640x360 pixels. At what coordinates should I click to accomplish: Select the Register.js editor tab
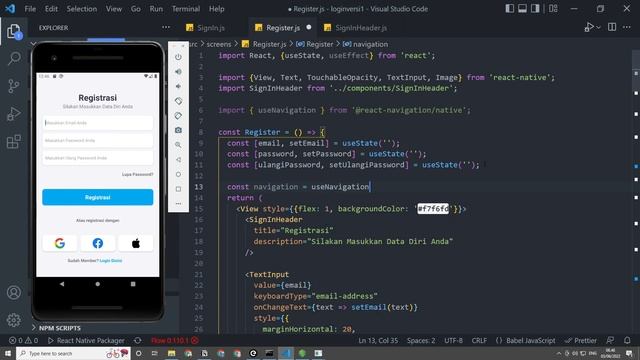tap(282, 28)
